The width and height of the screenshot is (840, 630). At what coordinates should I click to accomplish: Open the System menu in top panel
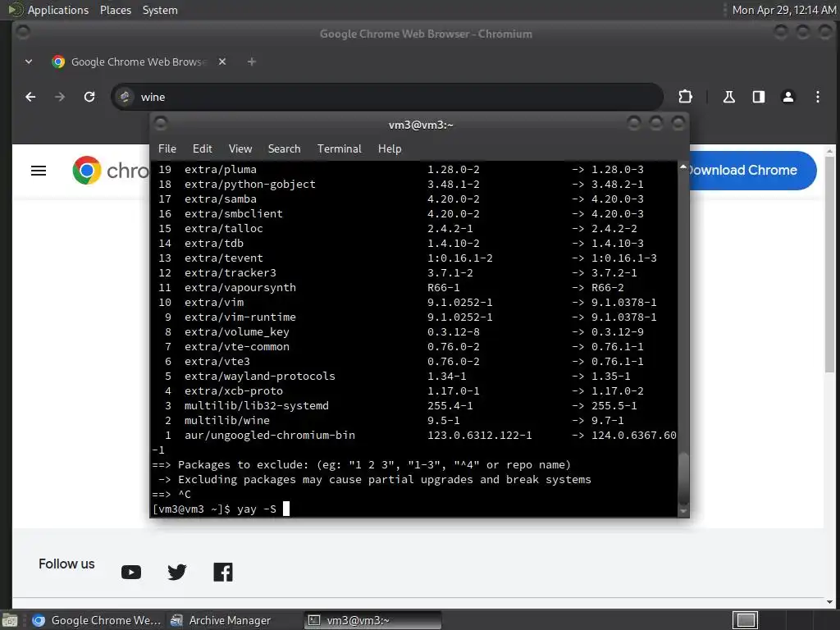coord(160,10)
